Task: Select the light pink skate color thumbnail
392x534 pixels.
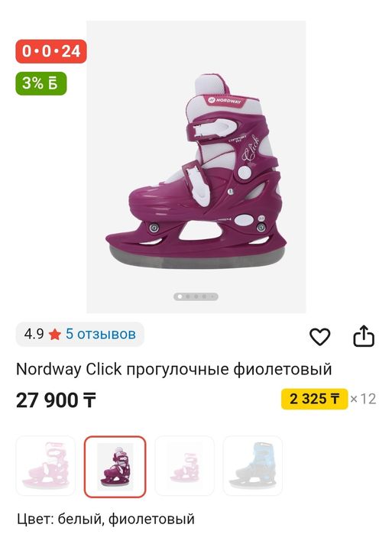Action: (x=46, y=465)
